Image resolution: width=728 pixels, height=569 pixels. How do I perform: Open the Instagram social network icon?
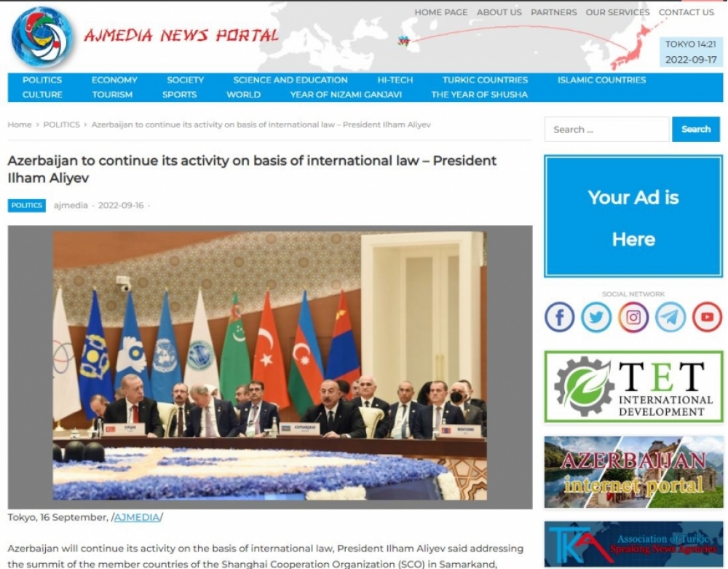(633, 317)
